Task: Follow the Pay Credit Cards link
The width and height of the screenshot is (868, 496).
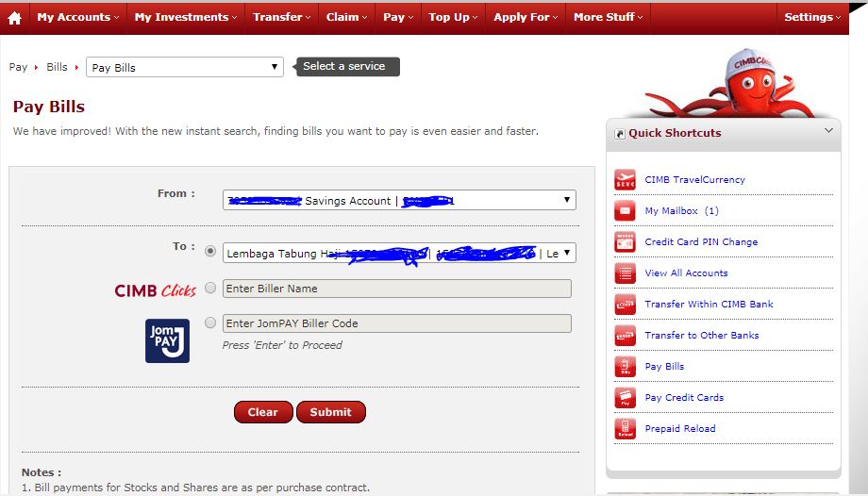Action: (x=684, y=398)
